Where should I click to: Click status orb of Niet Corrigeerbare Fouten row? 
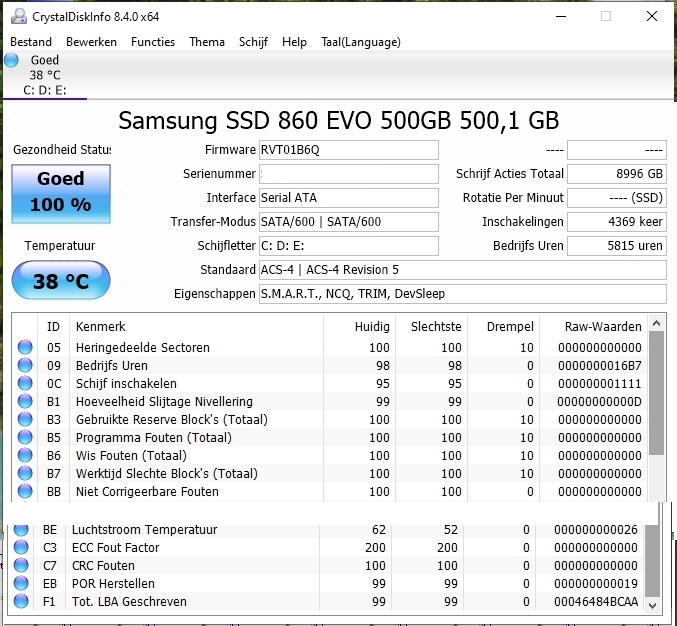pos(25,491)
